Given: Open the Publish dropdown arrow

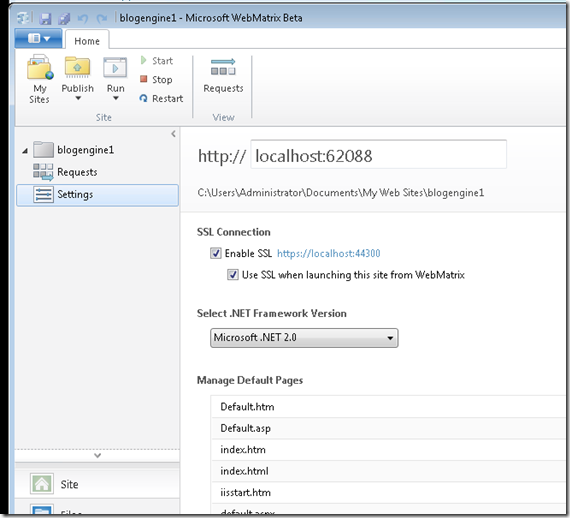Looking at the screenshot, I should [x=78, y=98].
